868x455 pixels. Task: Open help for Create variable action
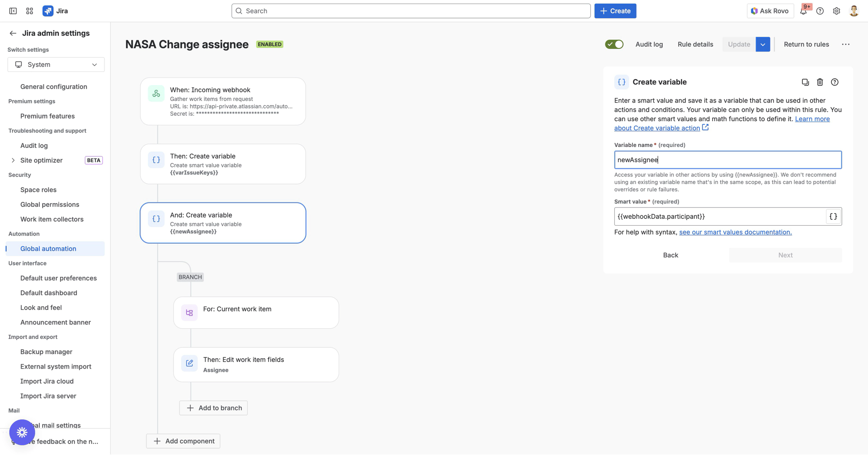[835, 82]
